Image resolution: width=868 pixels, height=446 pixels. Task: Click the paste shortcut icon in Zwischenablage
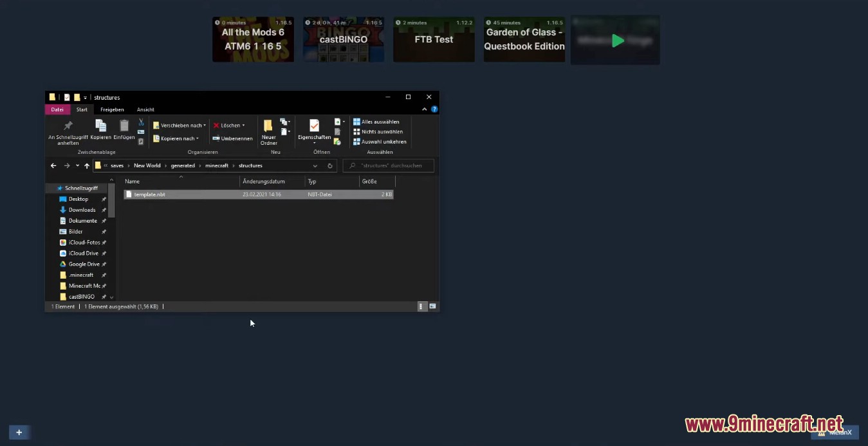click(x=141, y=142)
